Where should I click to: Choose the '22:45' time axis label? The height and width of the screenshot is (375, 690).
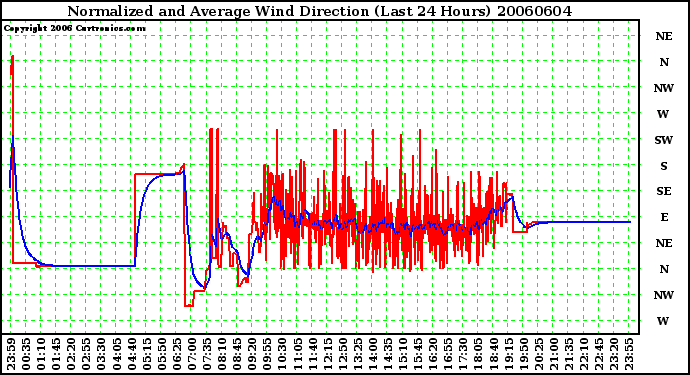point(598,354)
